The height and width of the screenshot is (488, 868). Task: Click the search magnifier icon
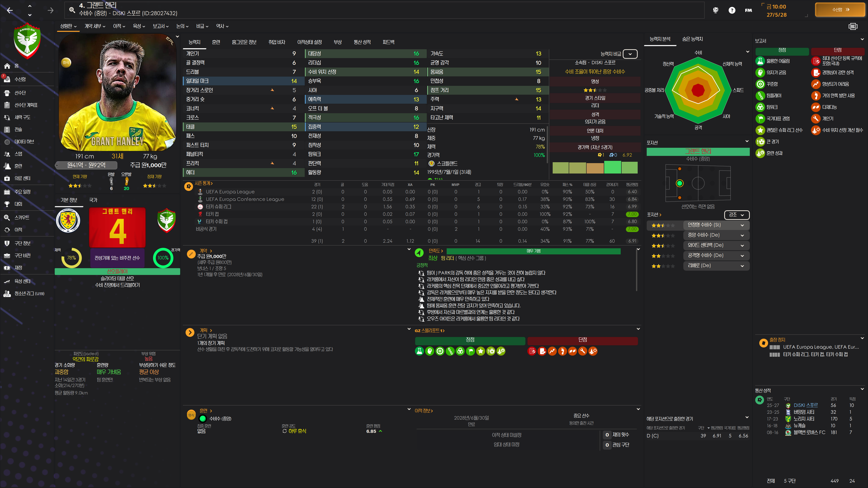[x=72, y=10]
